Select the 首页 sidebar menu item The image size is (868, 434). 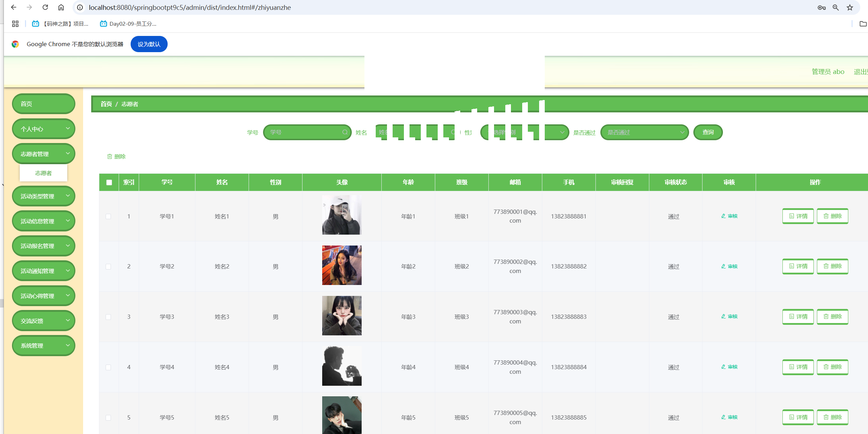(43, 104)
